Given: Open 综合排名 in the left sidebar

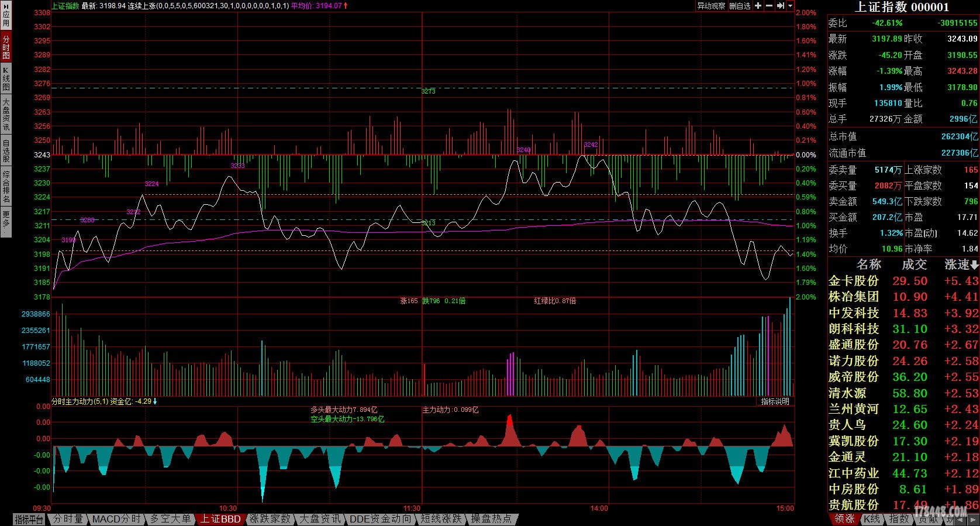Looking at the screenshot, I should [x=6, y=187].
